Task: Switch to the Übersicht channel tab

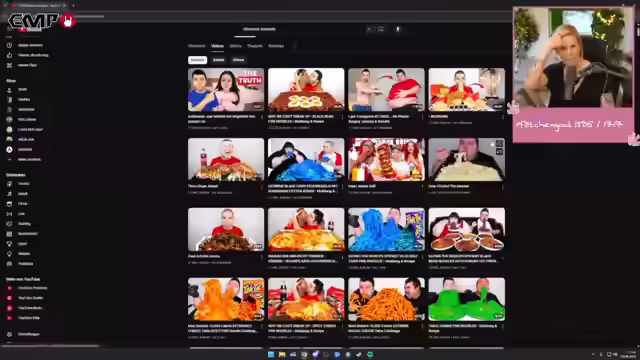Action: (x=197, y=46)
